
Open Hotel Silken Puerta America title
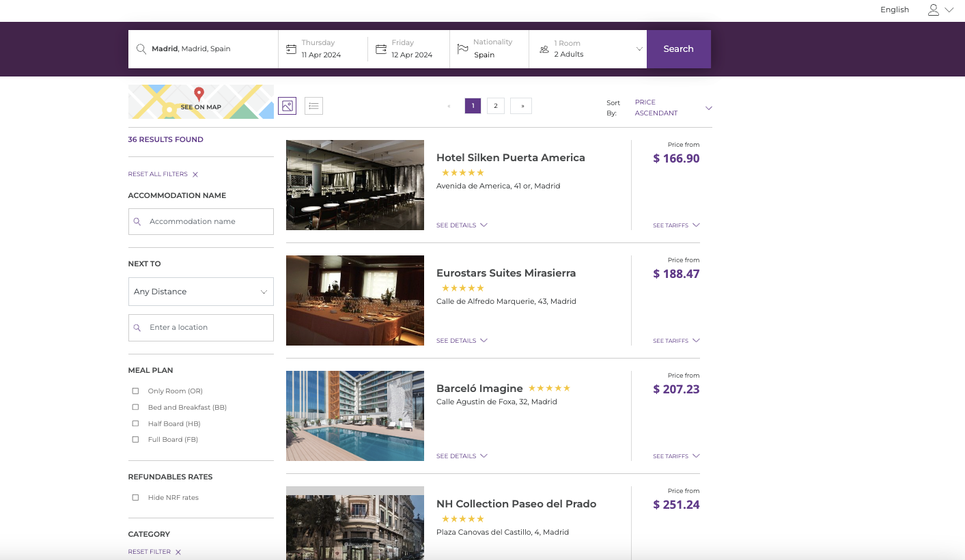coord(511,158)
